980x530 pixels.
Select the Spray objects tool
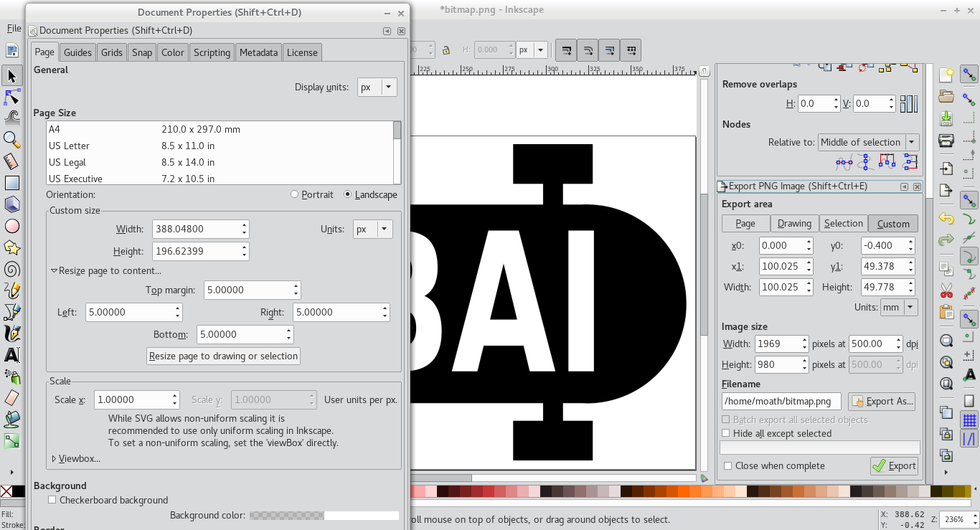11,376
